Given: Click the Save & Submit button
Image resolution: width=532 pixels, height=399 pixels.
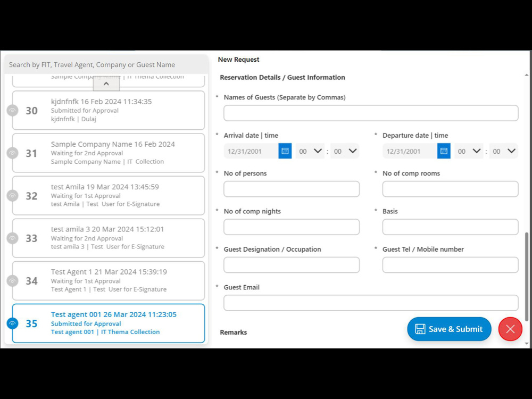Looking at the screenshot, I should (449, 329).
